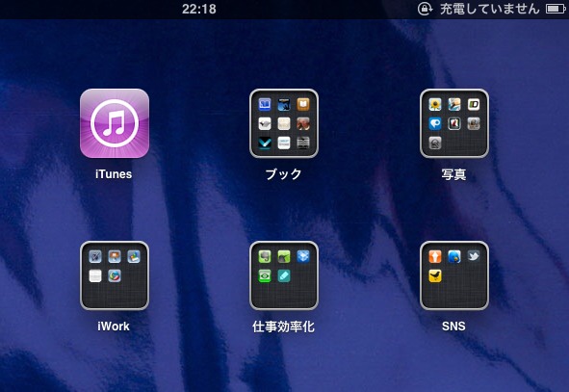Viewport: 569px width, 392px height.
Task: Click the 仕事効率化 label text
Action: (283, 327)
